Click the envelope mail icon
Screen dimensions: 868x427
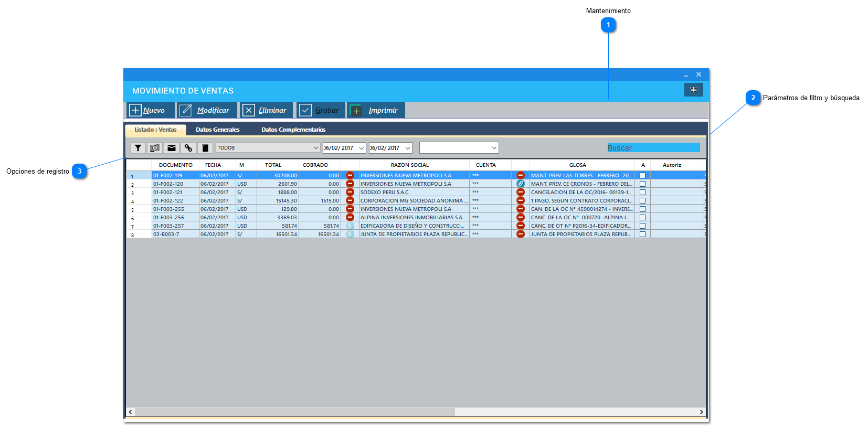click(x=171, y=148)
